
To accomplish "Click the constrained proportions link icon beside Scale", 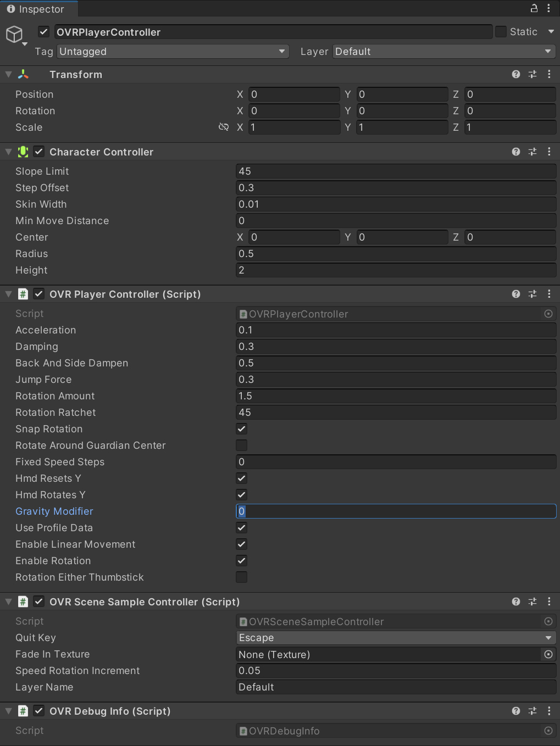I will click(224, 127).
